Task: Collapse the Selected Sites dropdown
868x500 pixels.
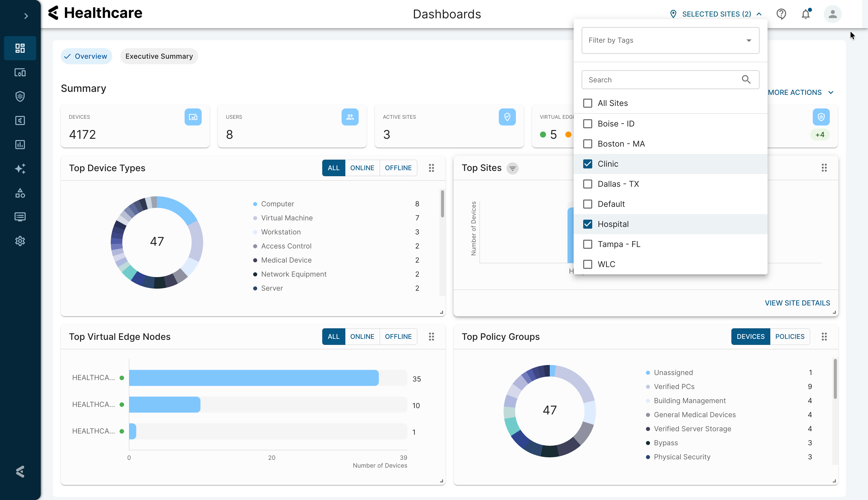Action: 717,14
